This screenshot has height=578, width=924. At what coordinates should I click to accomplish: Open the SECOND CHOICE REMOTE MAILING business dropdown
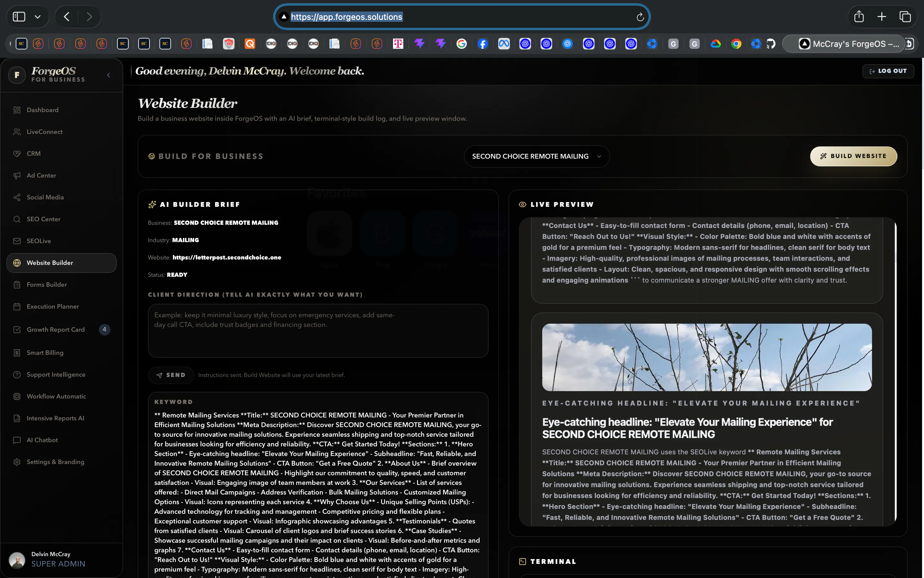point(536,156)
